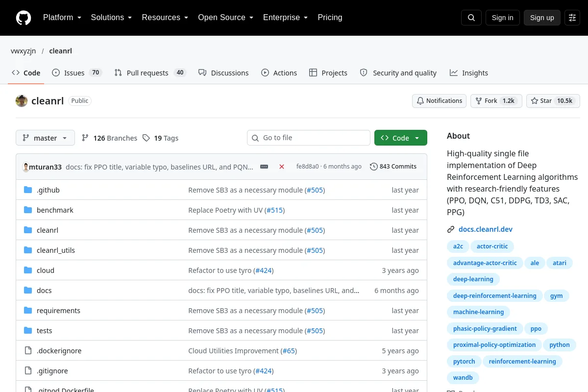The width and height of the screenshot is (588, 392).
Task: Open pull request #515 in benchmark row
Action: pos(274,210)
